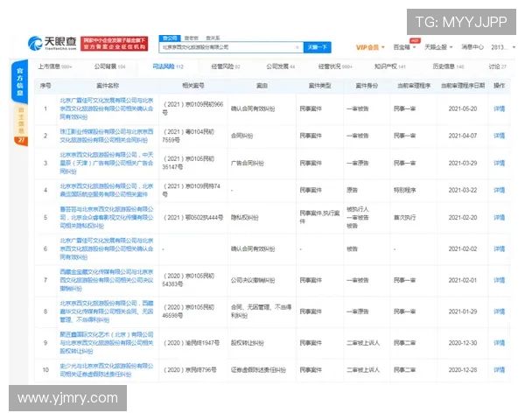
Task: Open the case name link in row 10
Action: [x=107, y=370]
